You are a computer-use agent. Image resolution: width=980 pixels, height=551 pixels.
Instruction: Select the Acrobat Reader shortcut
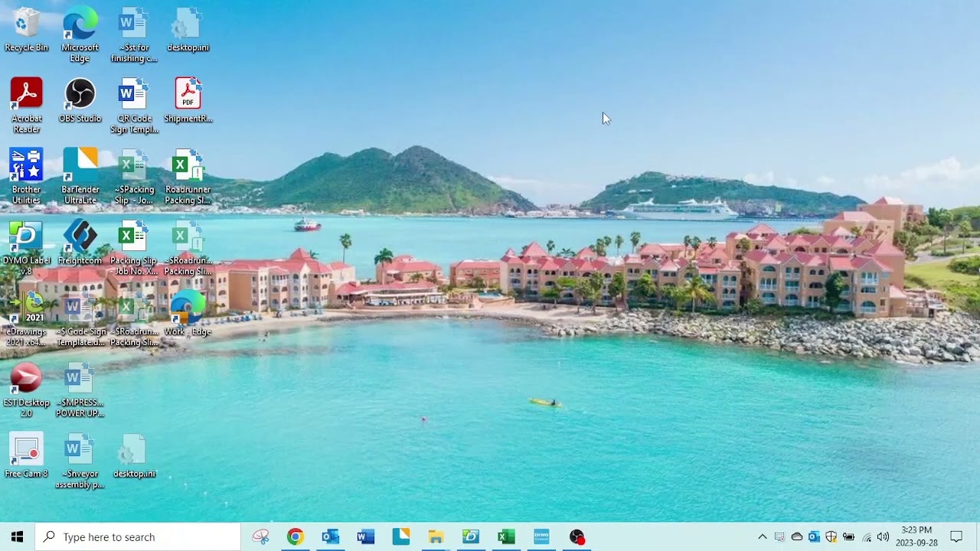[26, 106]
